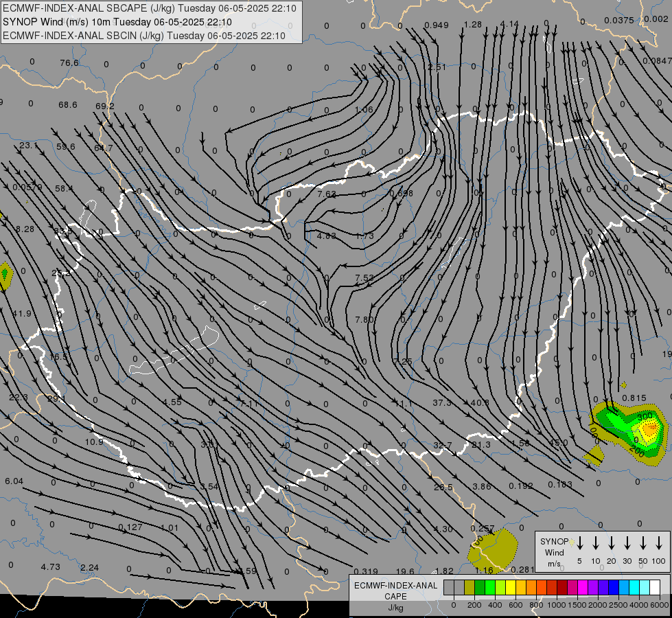Click the map value 7.80
The height and width of the screenshot is (618, 672).
point(364,320)
